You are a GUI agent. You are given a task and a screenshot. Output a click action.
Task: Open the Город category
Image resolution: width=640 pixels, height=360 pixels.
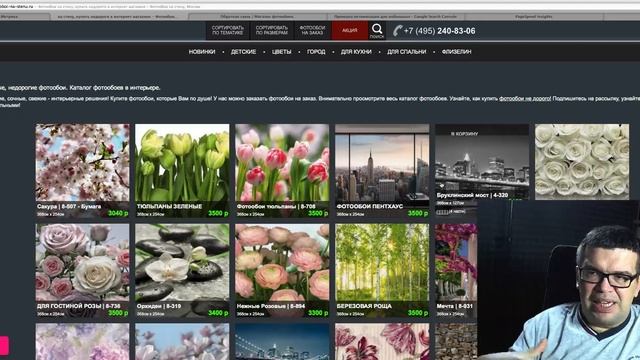point(316,52)
